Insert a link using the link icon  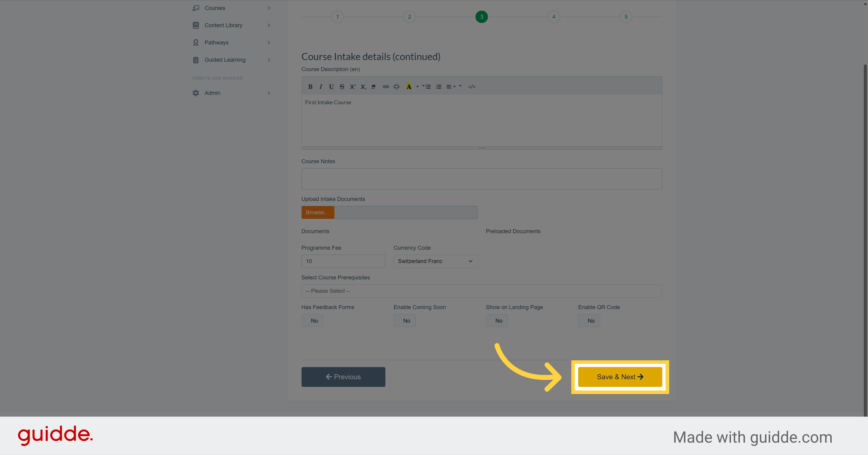(386, 87)
